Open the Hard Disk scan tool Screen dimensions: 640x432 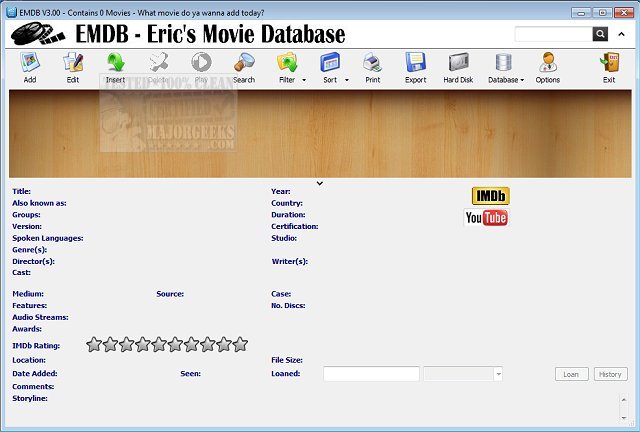(458, 66)
